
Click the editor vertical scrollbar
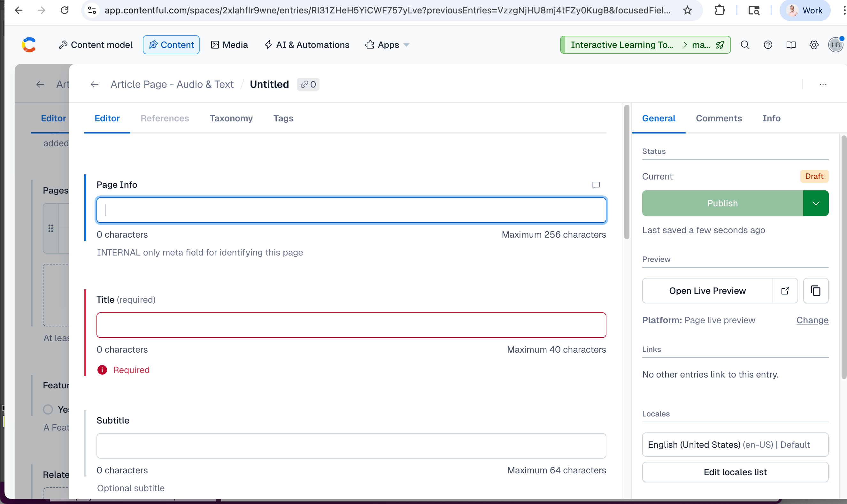(x=627, y=172)
